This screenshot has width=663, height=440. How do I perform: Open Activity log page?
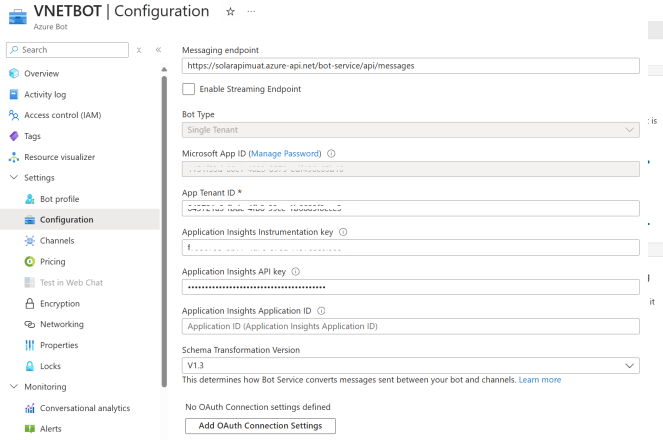45,94
